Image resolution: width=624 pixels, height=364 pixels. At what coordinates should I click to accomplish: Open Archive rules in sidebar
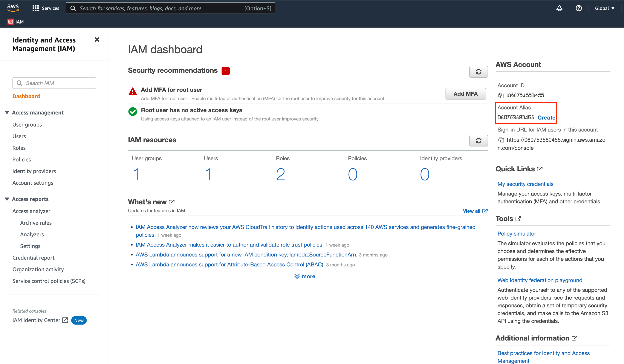click(36, 223)
